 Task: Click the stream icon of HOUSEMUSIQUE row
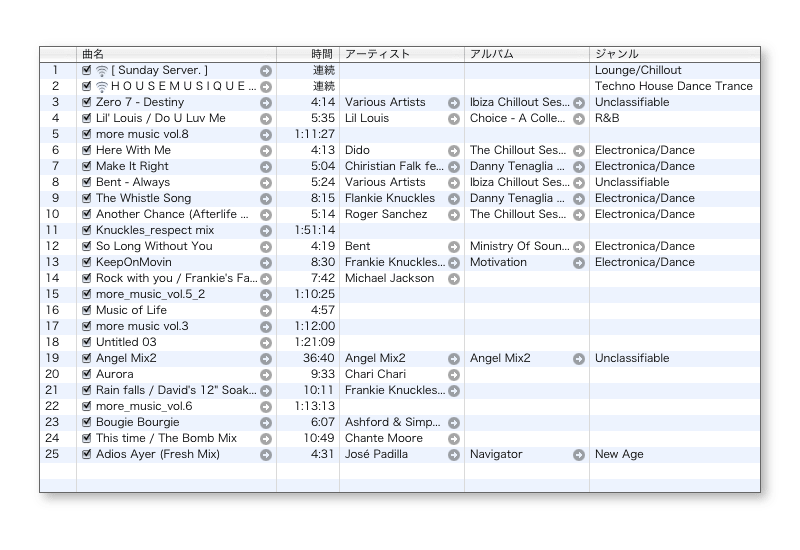pyautogui.click(x=102, y=87)
